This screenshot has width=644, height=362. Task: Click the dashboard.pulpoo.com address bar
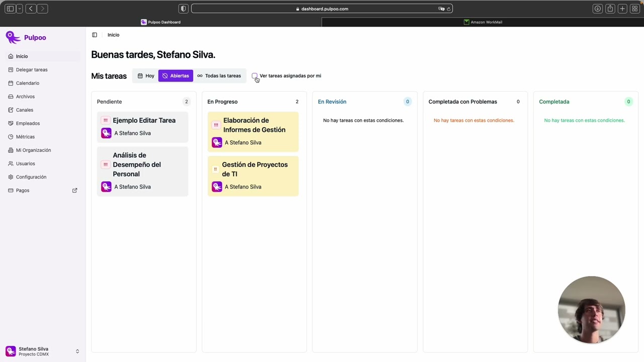click(x=322, y=9)
